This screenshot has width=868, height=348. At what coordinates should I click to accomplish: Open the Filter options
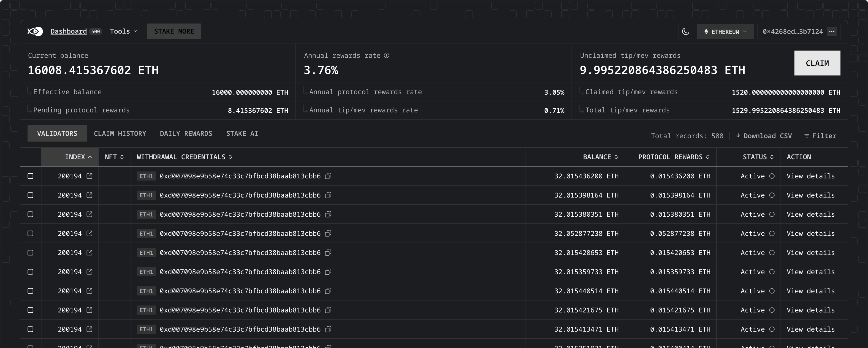coord(820,136)
